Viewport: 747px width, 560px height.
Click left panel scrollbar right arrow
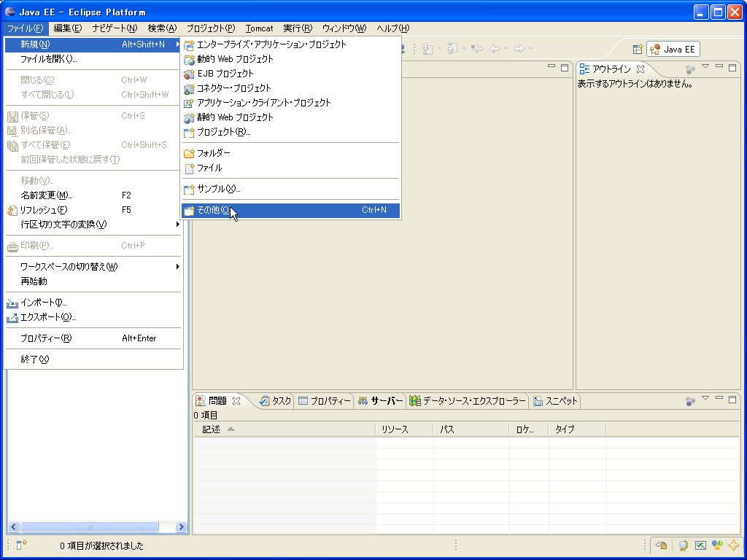[x=181, y=526]
